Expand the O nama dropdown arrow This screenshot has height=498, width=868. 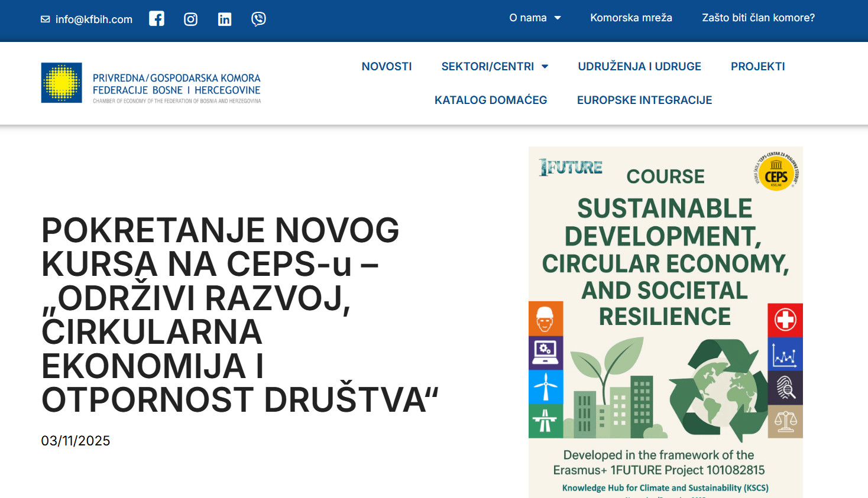[558, 18]
